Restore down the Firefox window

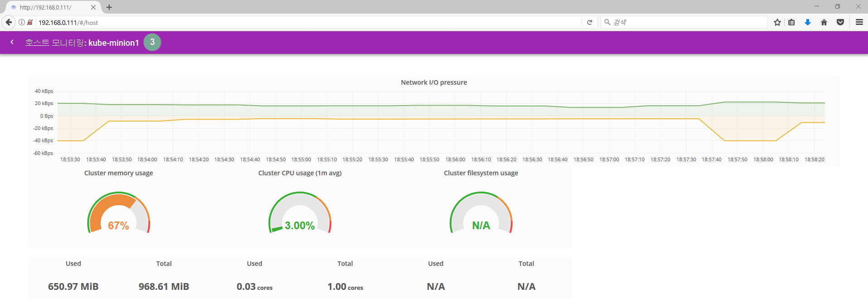838,6
